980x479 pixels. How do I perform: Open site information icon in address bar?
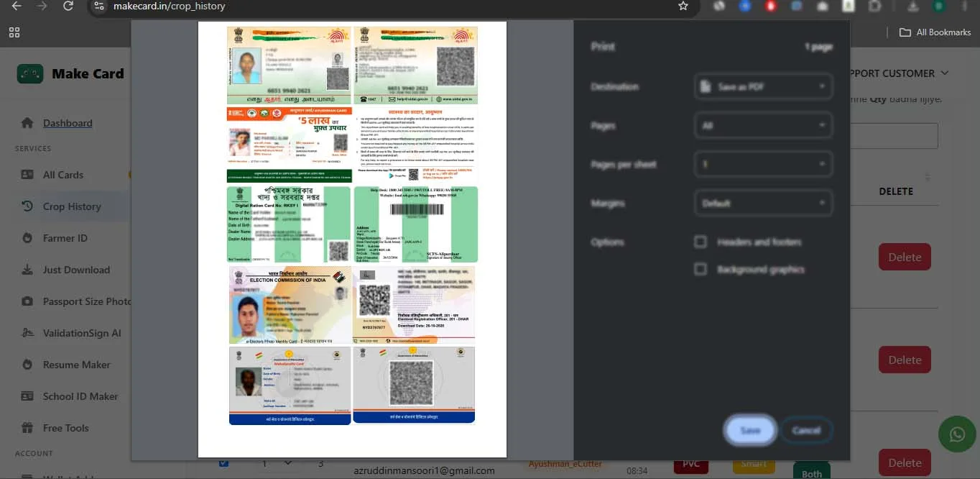(99, 6)
